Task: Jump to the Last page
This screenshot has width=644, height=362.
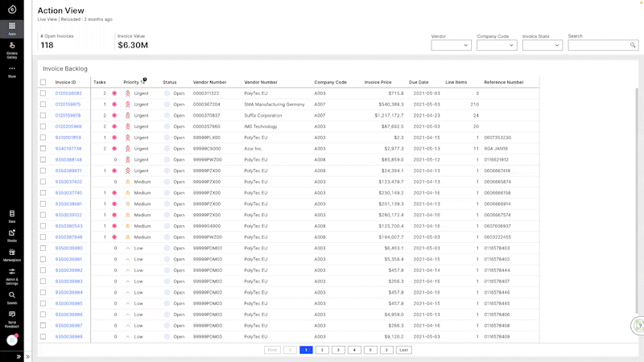Action: (404, 350)
